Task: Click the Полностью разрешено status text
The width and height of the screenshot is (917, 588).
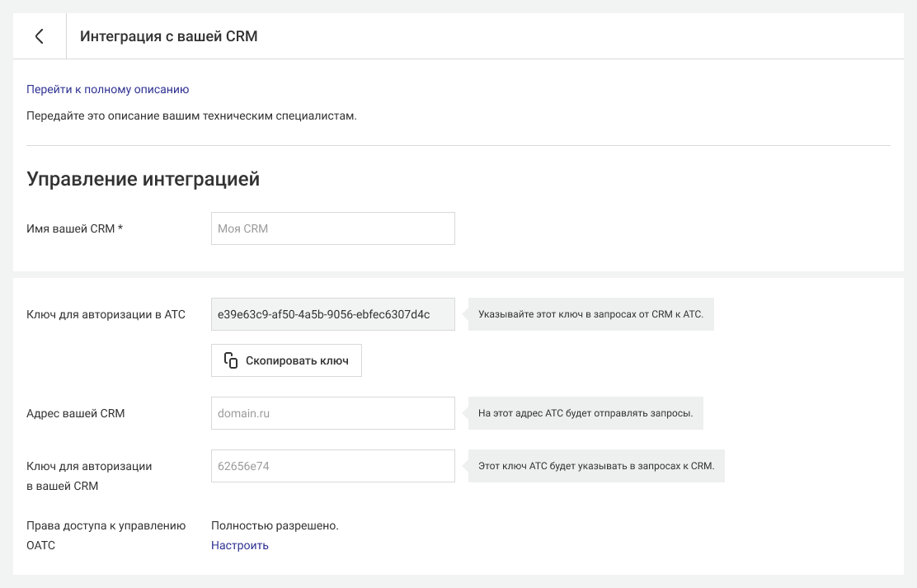Action: point(275,525)
